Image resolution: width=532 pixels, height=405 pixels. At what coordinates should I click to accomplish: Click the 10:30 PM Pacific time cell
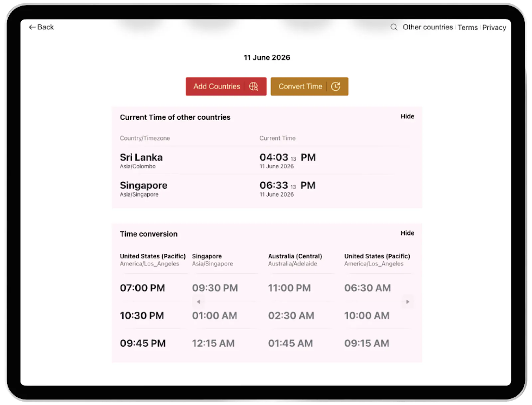(x=142, y=316)
